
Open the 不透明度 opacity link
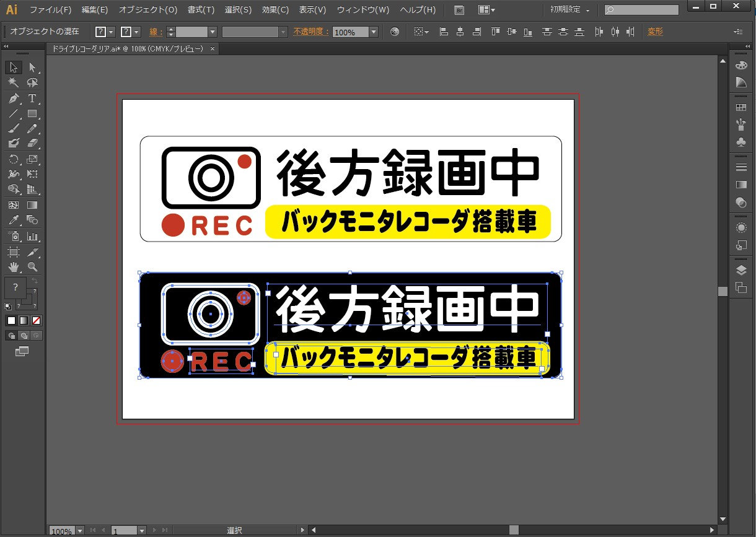click(310, 32)
